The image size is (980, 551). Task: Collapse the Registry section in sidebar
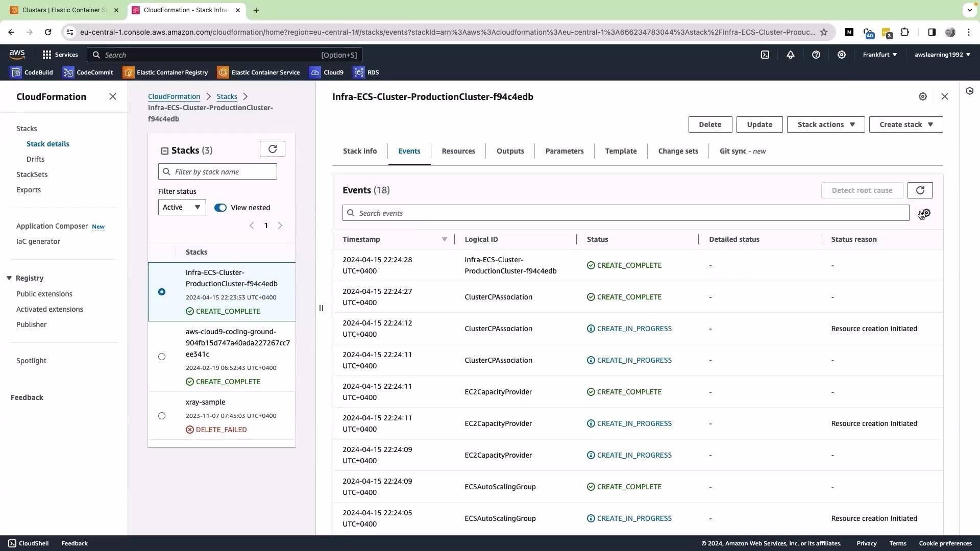pyautogui.click(x=9, y=278)
